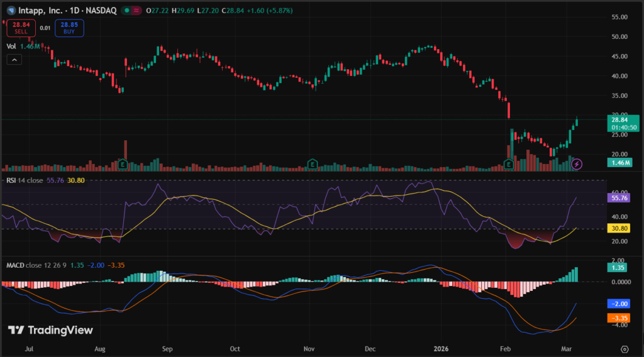Click the August earnings 'E' marker
The image size is (644, 357).
click(x=122, y=164)
